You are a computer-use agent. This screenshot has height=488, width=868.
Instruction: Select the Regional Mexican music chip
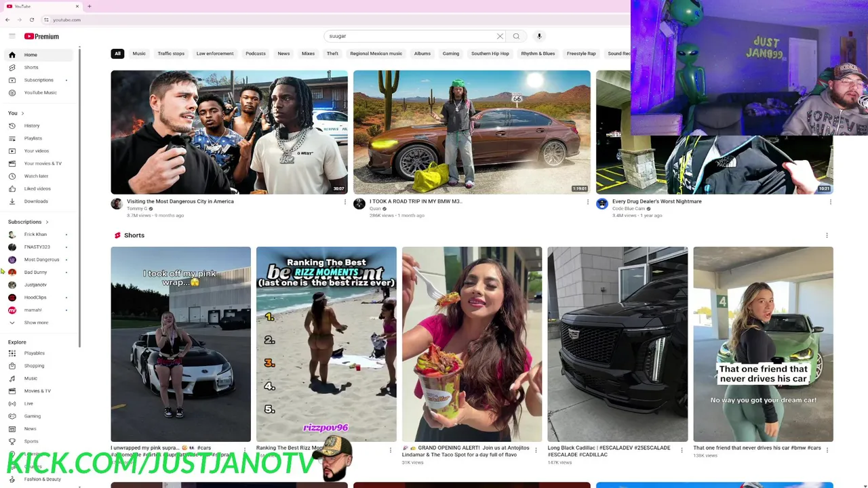point(376,54)
